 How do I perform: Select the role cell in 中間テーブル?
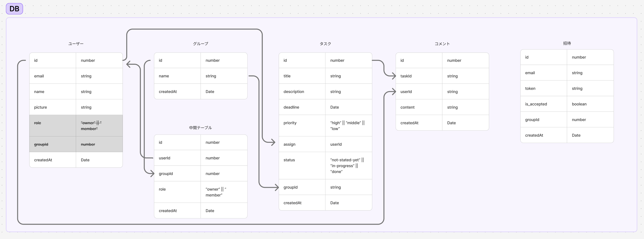point(177,192)
